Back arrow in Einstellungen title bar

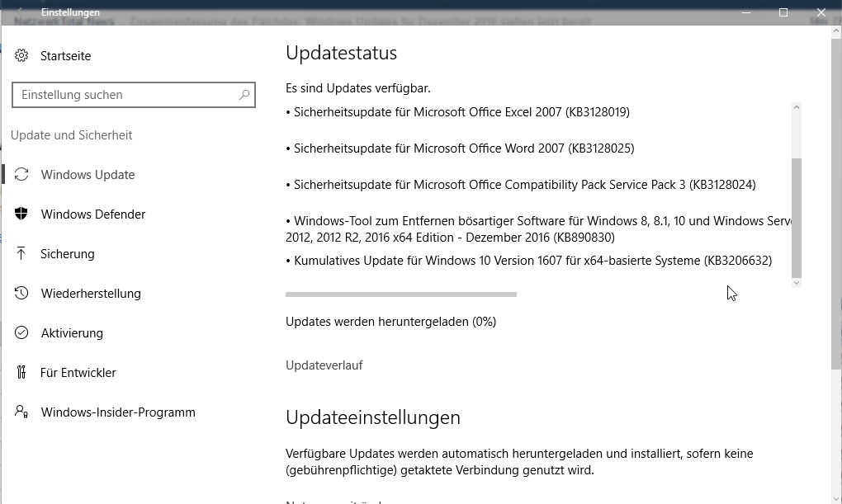[x=21, y=12]
